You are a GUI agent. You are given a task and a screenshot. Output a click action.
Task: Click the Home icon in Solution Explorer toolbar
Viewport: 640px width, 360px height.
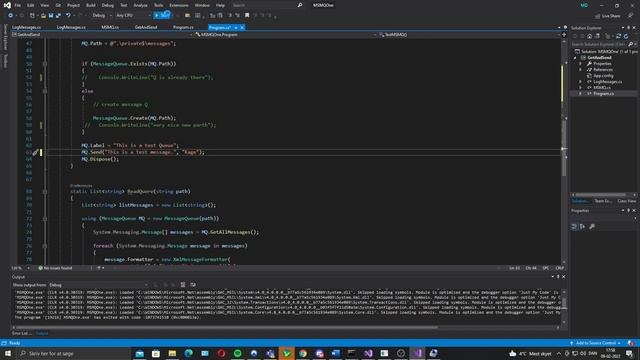click(x=589, y=36)
